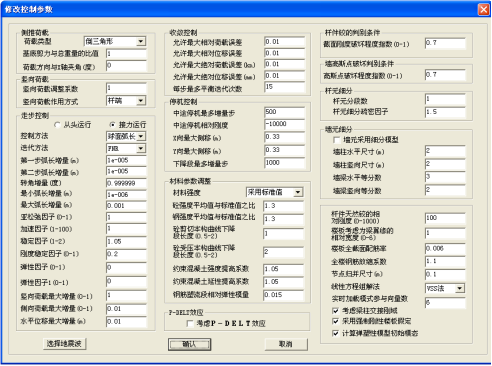Click the 墙柱水平尺寸 field
The image size is (492, 366).
pos(445,151)
